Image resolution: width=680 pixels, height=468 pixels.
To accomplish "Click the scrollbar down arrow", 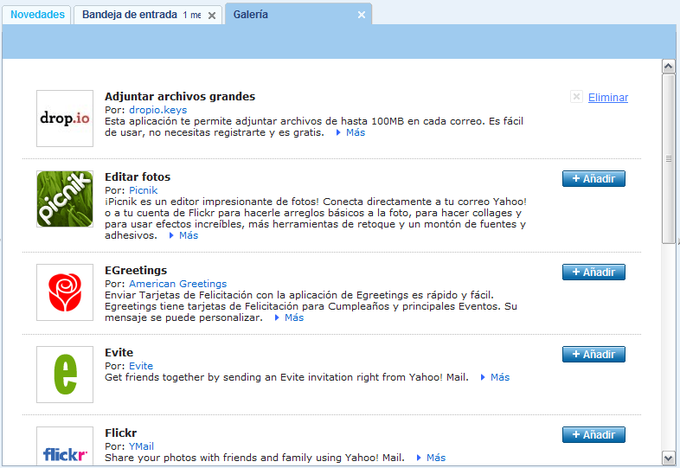I will [x=668, y=458].
